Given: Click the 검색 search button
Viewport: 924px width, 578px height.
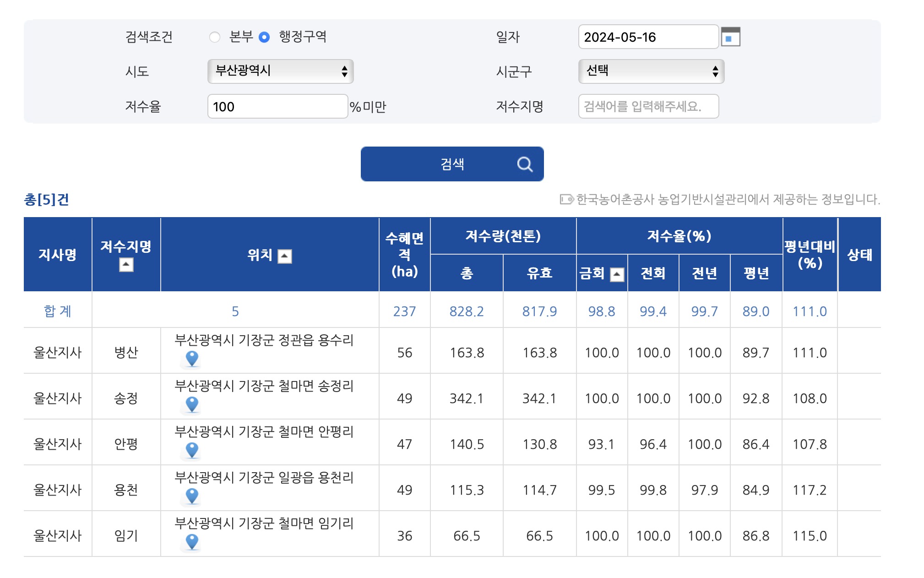Looking at the screenshot, I should (452, 164).
